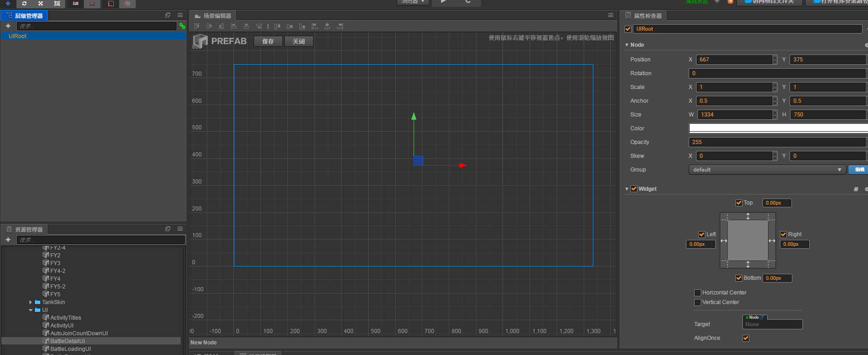Select the Rotate transform tool
This screenshot has height=355, width=868.
(x=24, y=3)
